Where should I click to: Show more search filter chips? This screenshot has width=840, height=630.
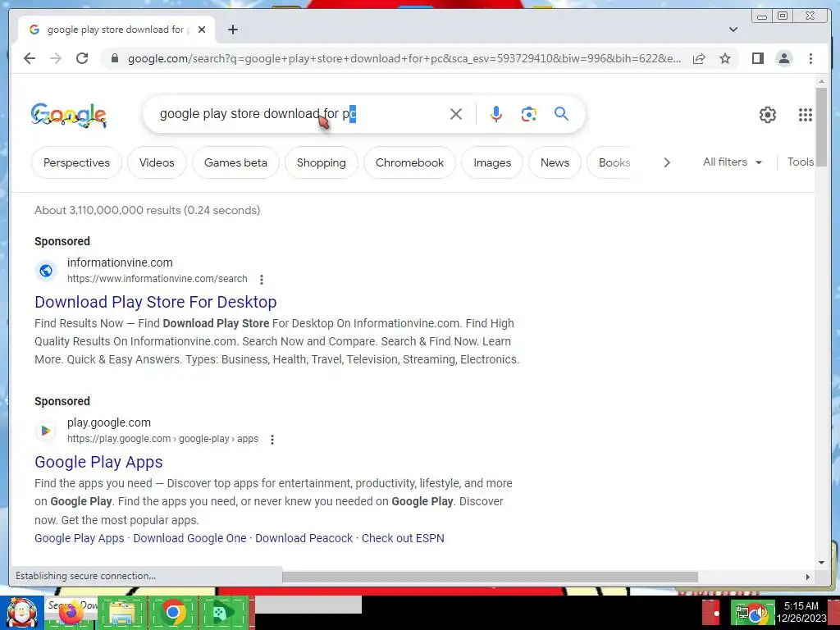coord(666,162)
